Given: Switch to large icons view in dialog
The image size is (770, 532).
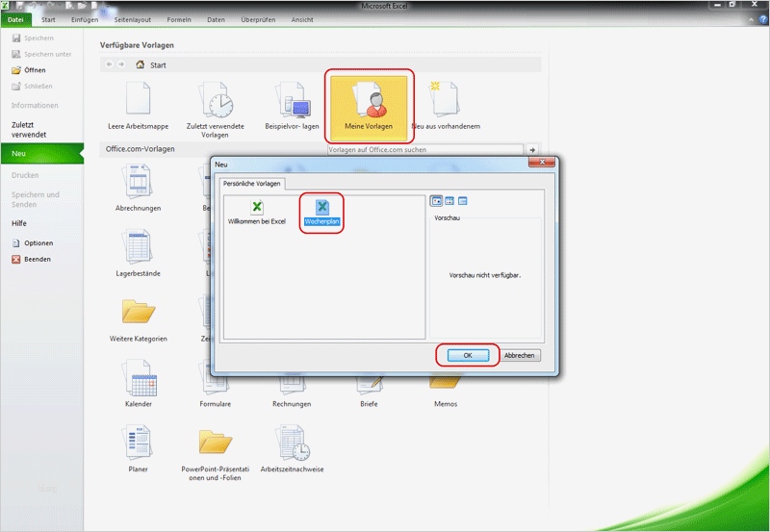Looking at the screenshot, I should pos(436,201).
